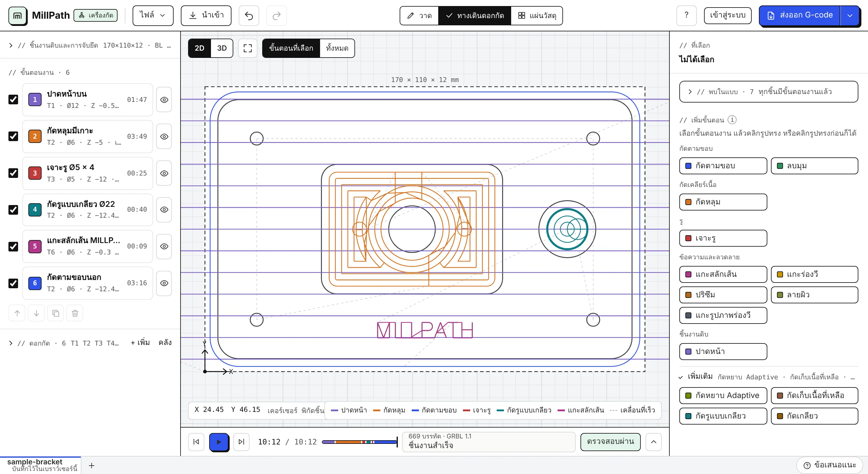Uncheck the กัดรูแบบเกลียว Ø22 checkbox

pyautogui.click(x=13, y=210)
